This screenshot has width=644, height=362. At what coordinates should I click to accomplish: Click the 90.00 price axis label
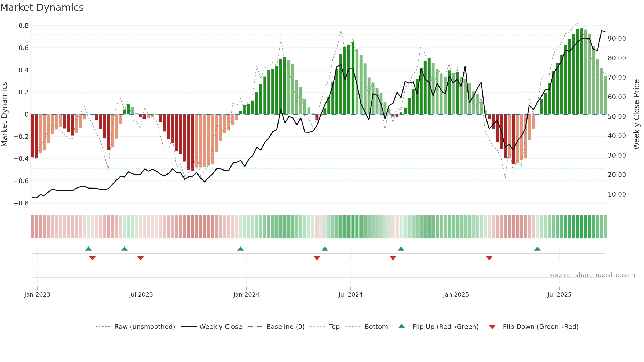617,39
